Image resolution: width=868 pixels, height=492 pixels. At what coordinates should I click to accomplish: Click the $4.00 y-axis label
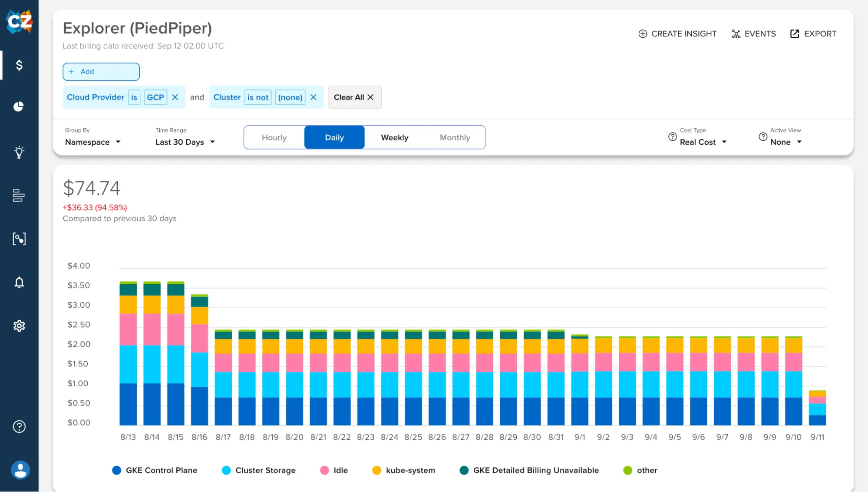click(x=79, y=266)
